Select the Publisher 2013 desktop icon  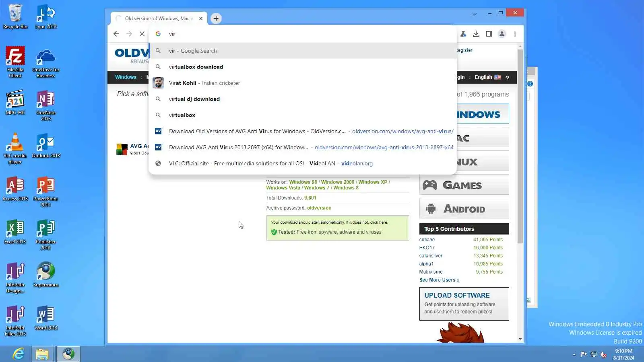point(46,234)
